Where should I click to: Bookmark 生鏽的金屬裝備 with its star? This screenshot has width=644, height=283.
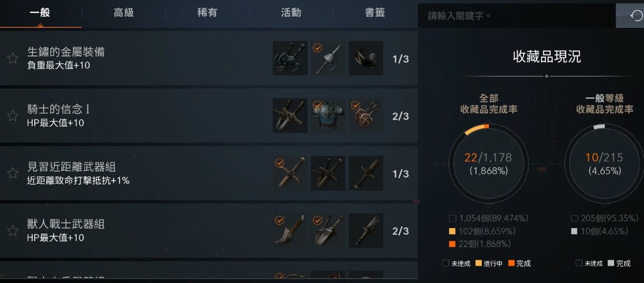pyautogui.click(x=13, y=58)
